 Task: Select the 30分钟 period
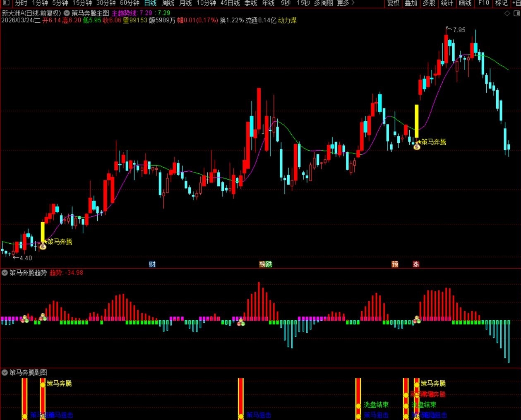[106, 3]
